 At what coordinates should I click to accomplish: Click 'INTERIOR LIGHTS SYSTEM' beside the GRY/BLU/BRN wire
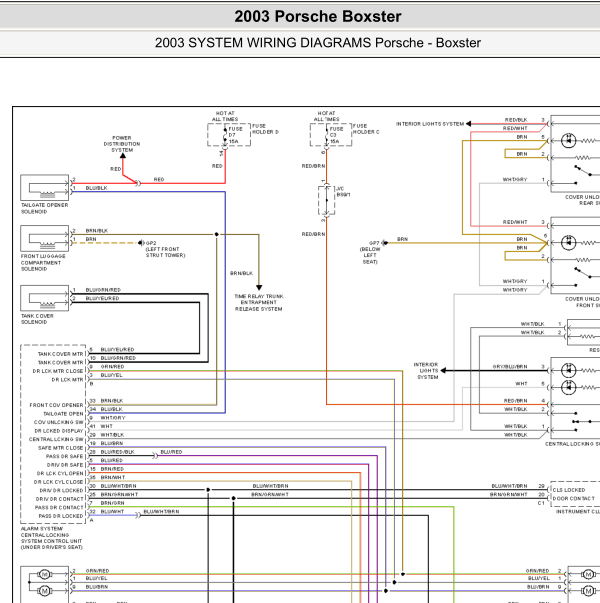(426, 371)
